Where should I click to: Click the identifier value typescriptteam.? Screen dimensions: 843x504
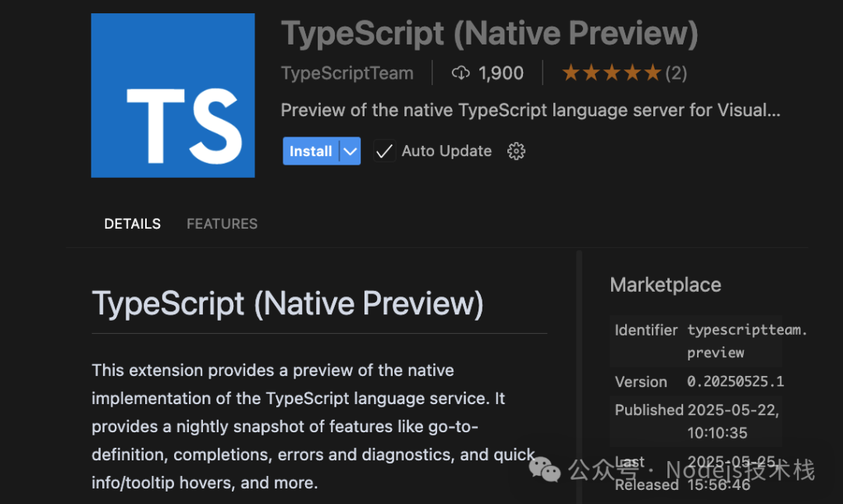pyautogui.click(x=747, y=329)
